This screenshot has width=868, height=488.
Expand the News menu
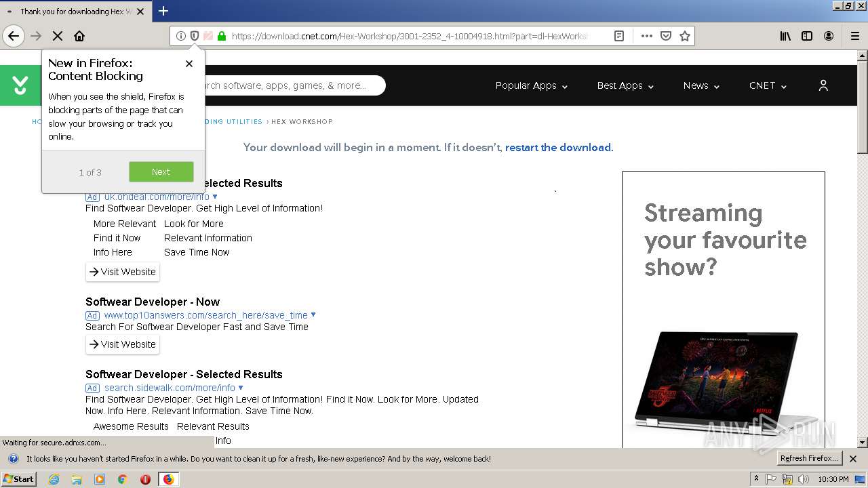(701, 85)
